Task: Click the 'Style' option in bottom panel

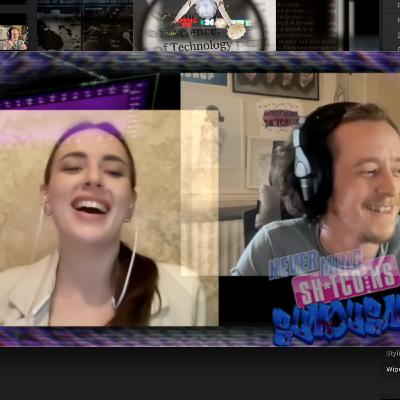Action: 393,353
